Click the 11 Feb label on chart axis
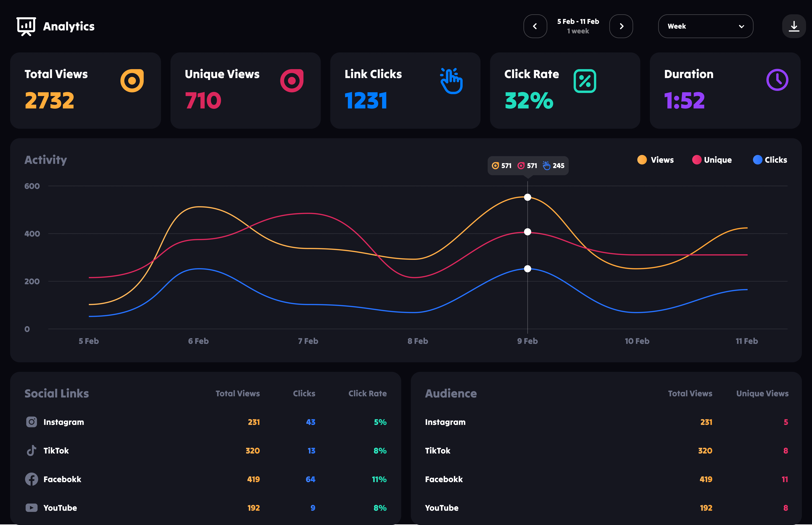Screen dimensions: 812x525 747,341
